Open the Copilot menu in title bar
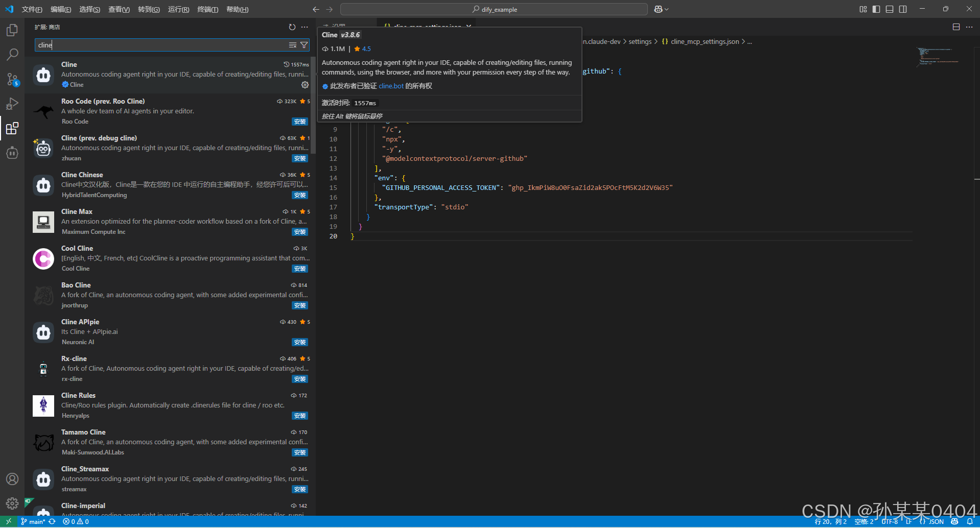The image size is (980, 528). (661, 9)
